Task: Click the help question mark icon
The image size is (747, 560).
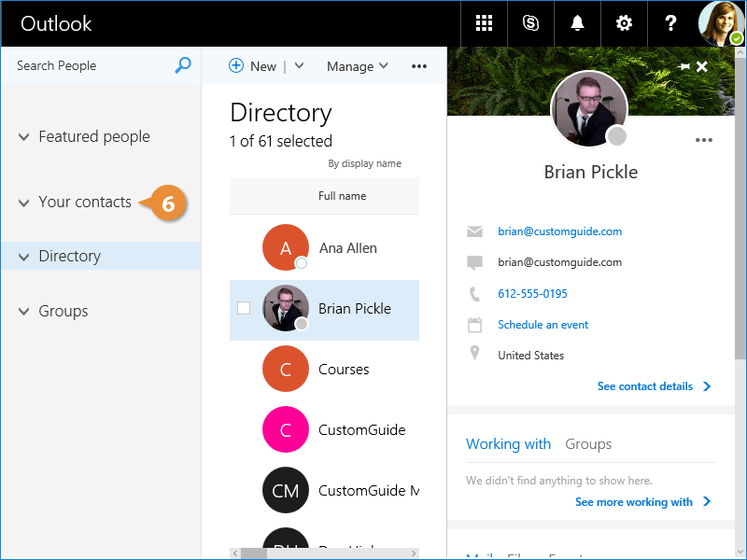Action: coord(670,23)
